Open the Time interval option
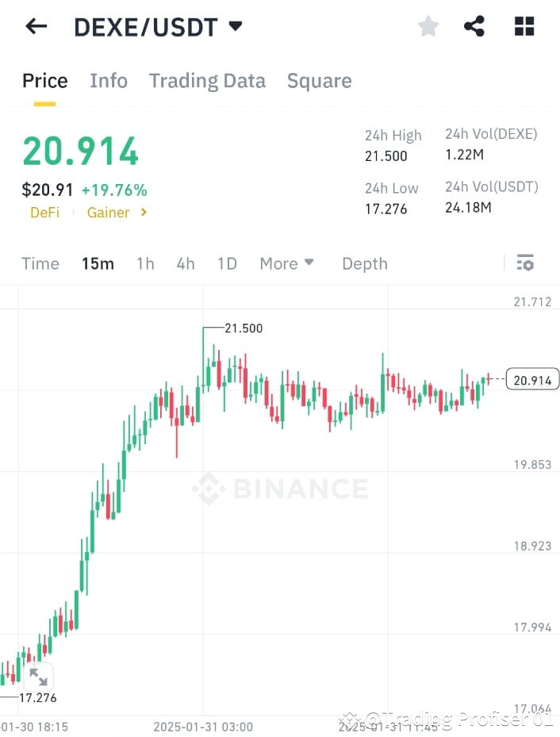 pyautogui.click(x=40, y=263)
